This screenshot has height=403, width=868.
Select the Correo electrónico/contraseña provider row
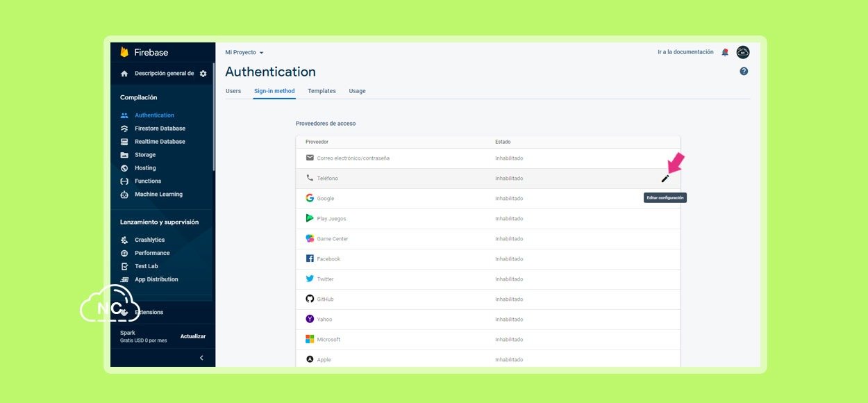tap(488, 158)
